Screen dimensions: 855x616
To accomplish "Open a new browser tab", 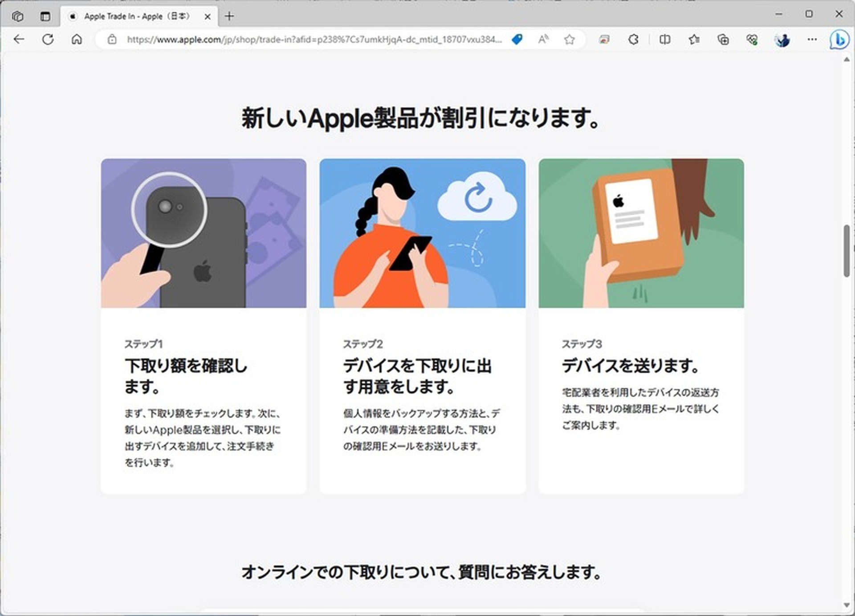I will point(229,16).
